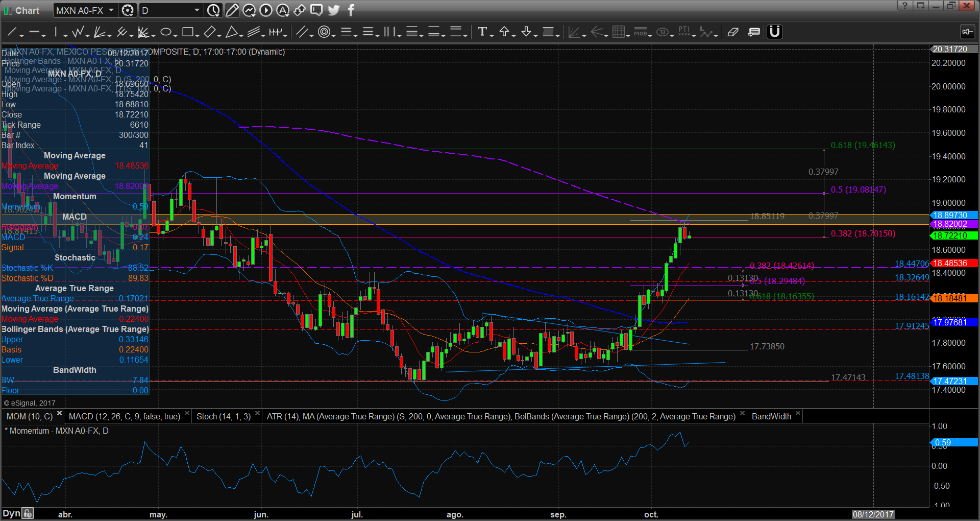This screenshot has width=980, height=521.
Task: Click the window menu button beside help
Action: click(920, 6)
